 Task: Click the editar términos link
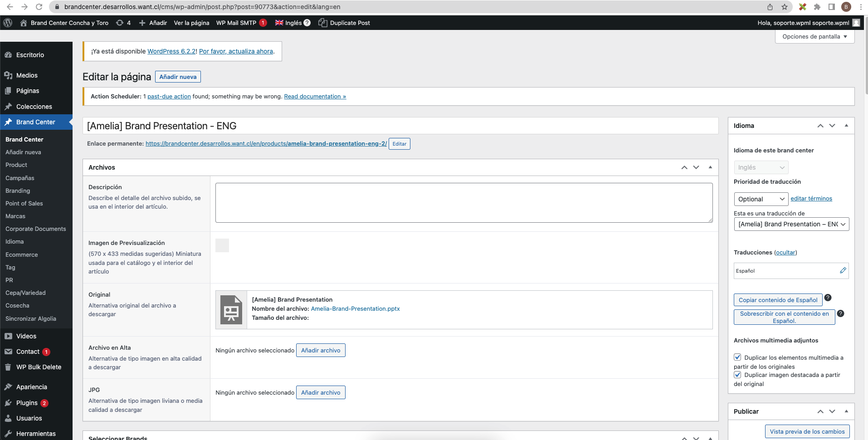click(811, 198)
